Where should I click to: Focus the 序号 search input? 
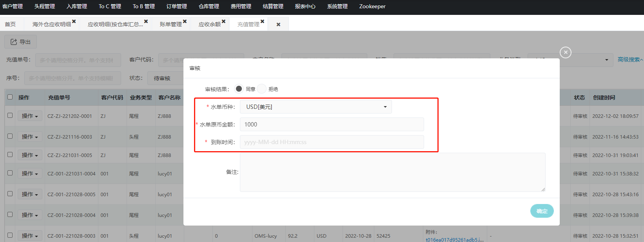coord(73,78)
